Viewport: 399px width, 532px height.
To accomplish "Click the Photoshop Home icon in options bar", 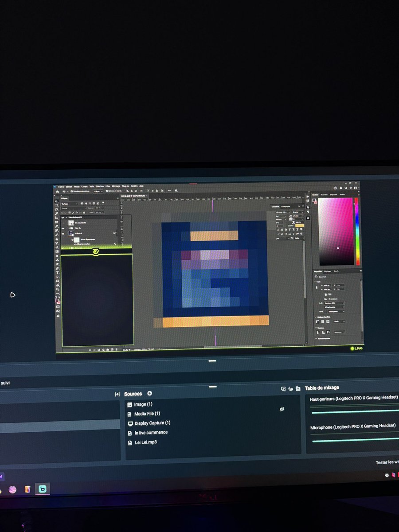I will click(x=57, y=192).
